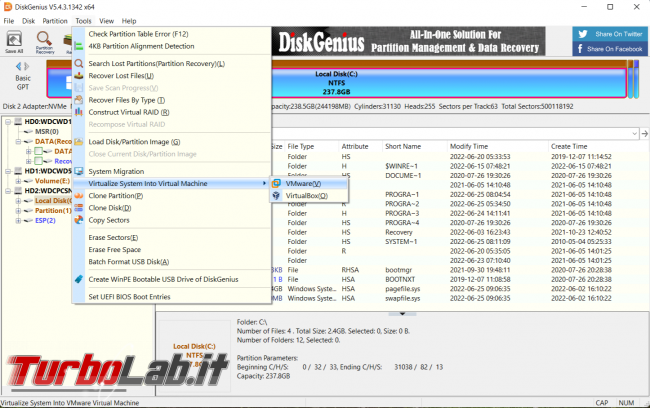Expand the Partition(1) tree node
This screenshot has height=408, width=650.
pos(18,211)
